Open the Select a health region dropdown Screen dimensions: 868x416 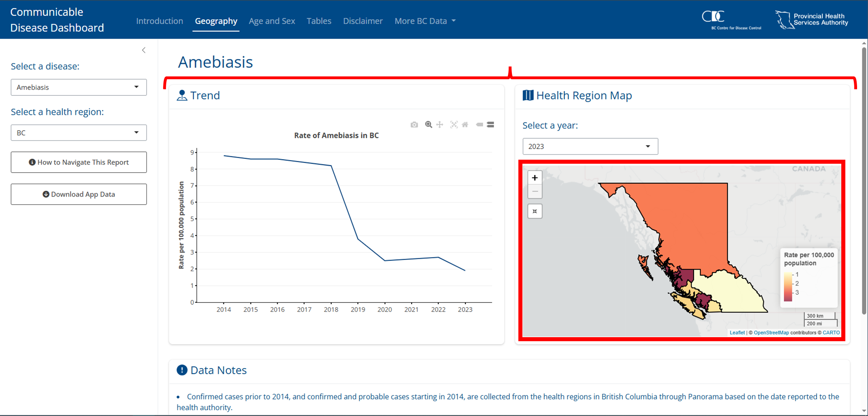pyautogui.click(x=79, y=133)
